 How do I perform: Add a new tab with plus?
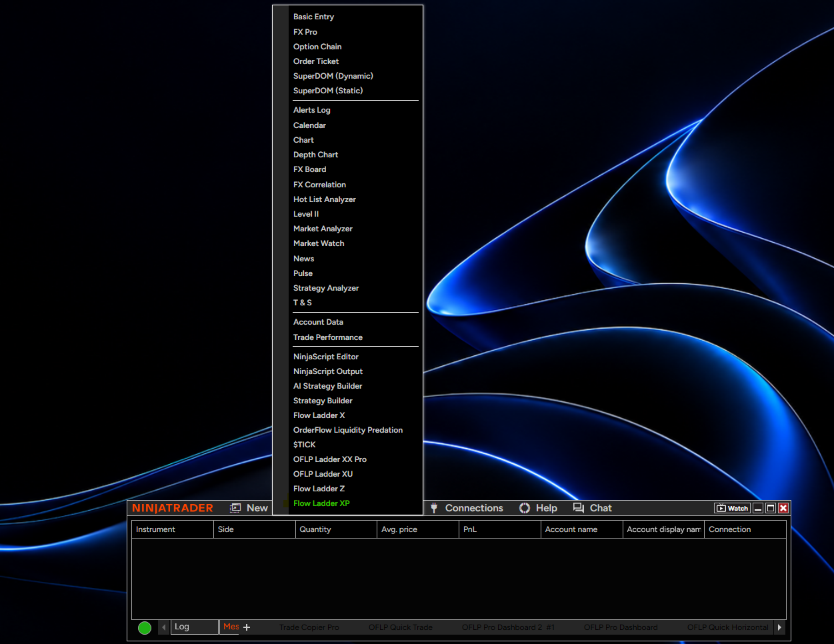pos(247,627)
